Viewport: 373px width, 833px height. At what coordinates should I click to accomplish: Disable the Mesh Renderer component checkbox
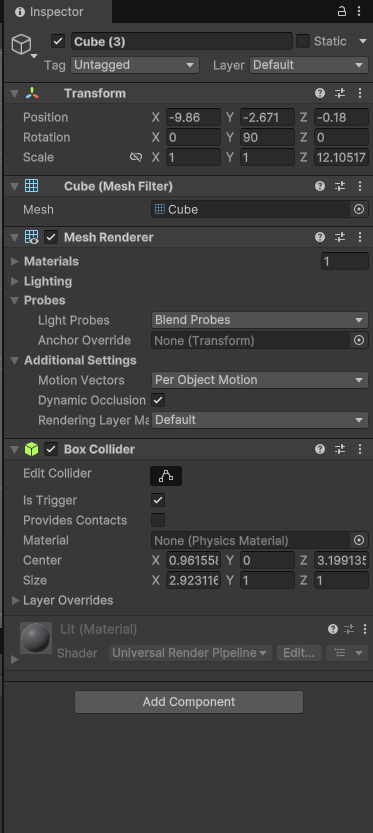coord(51,237)
